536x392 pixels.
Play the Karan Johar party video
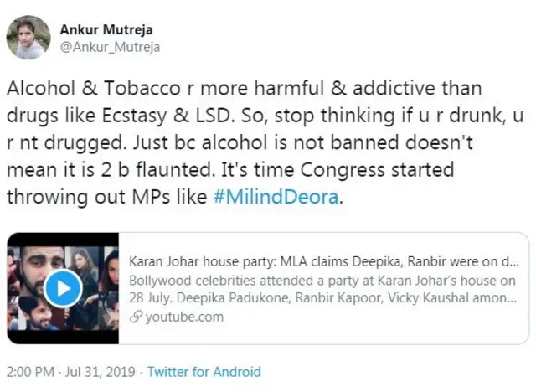(61, 289)
